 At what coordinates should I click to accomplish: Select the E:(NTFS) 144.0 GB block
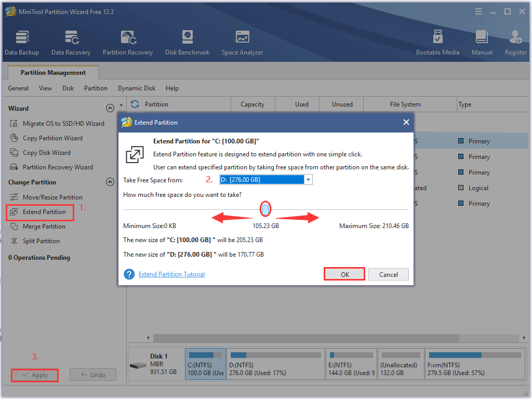click(352, 364)
